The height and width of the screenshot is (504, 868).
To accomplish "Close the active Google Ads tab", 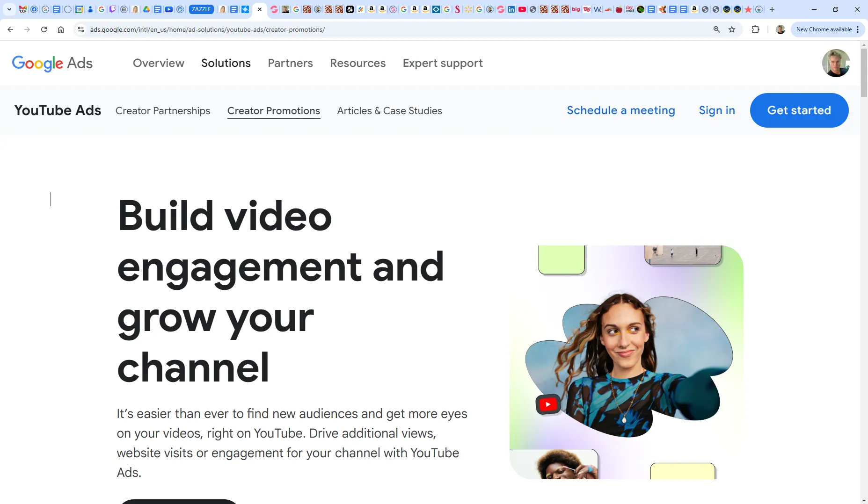I will click(260, 9).
